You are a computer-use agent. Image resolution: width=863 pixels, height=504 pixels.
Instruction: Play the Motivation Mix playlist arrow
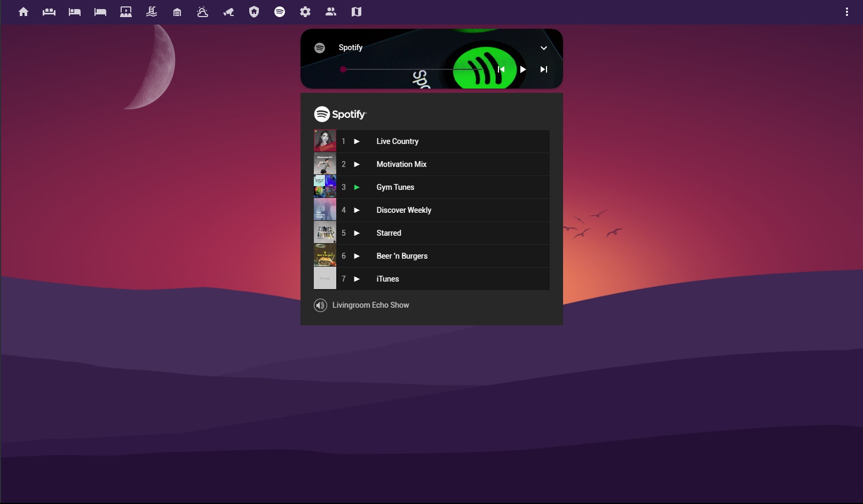pos(357,164)
